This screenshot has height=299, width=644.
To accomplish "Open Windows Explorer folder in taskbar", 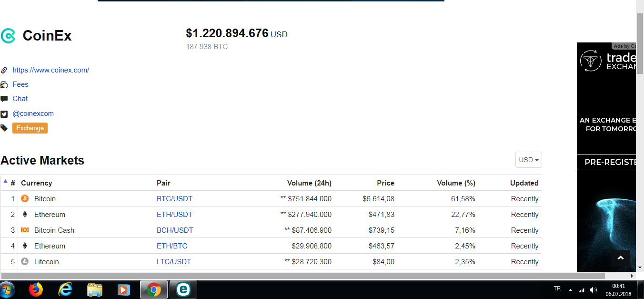I will tap(95, 289).
